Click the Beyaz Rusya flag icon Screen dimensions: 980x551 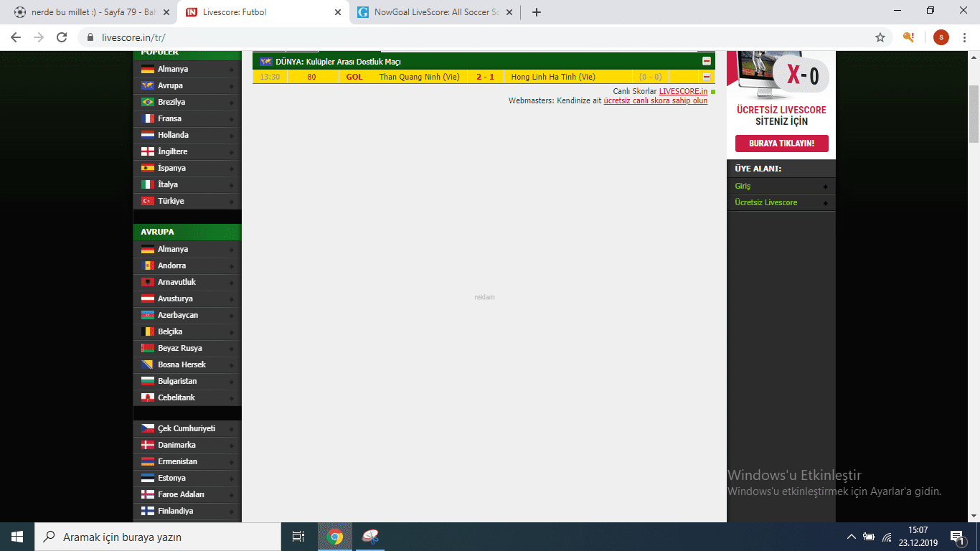pyautogui.click(x=148, y=348)
